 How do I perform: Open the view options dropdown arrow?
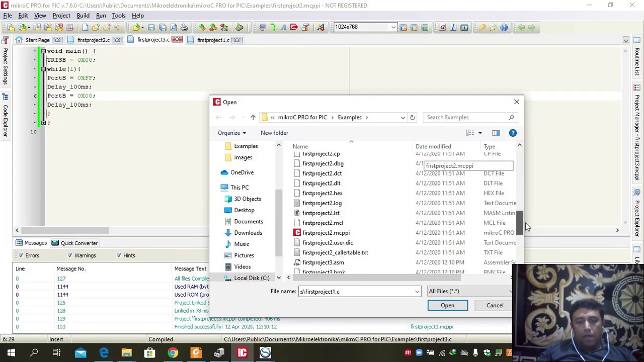click(x=480, y=133)
